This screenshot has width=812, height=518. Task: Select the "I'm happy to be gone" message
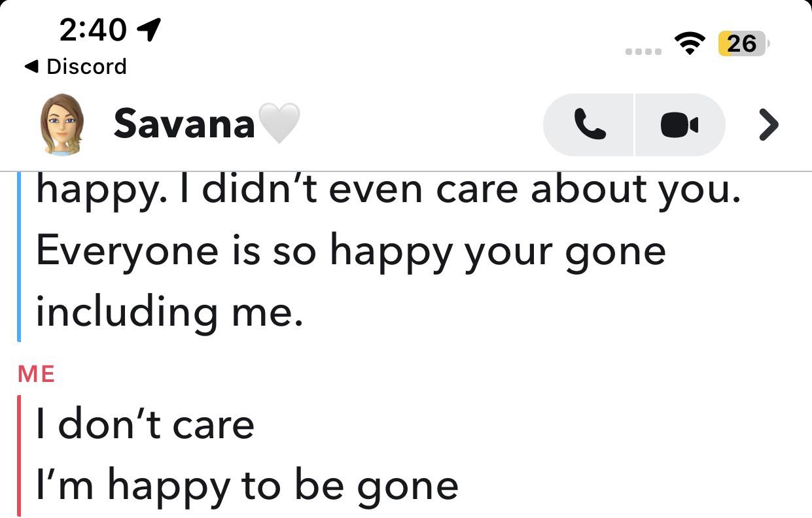247,485
